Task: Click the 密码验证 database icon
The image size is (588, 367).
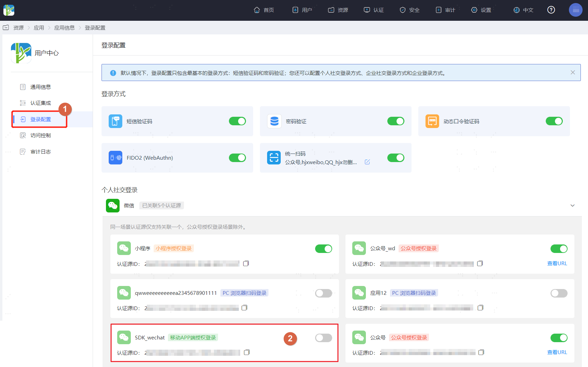Action: click(x=274, y=121)
